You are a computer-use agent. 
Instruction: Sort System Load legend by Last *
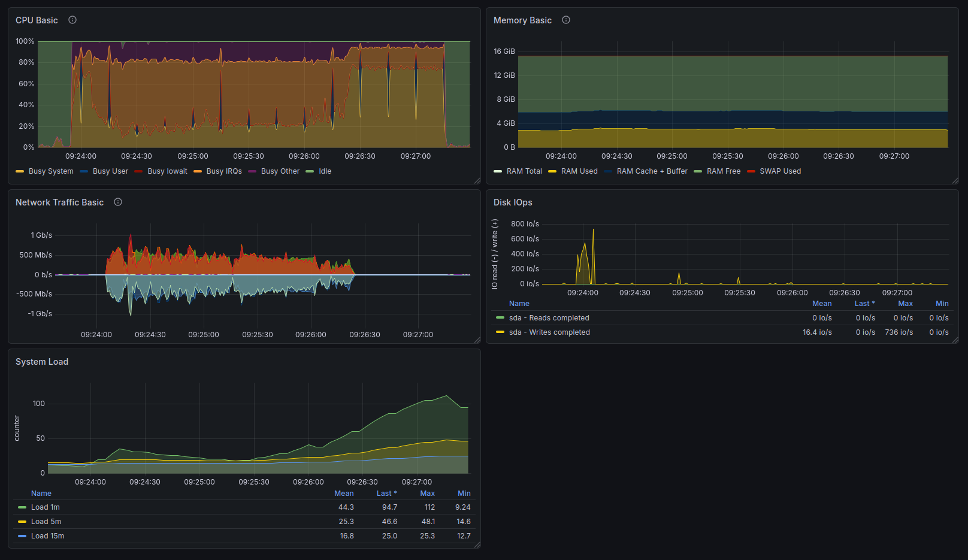pos(386,494)
